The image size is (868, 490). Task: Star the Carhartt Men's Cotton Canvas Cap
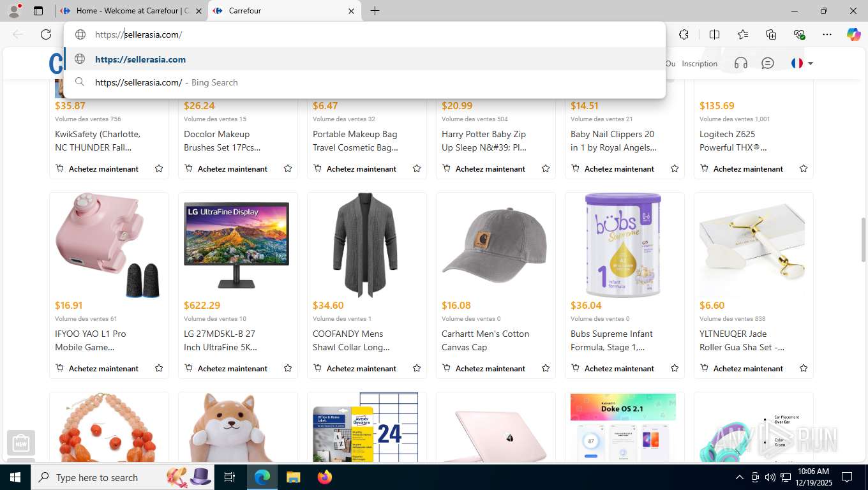pos(546,368)
